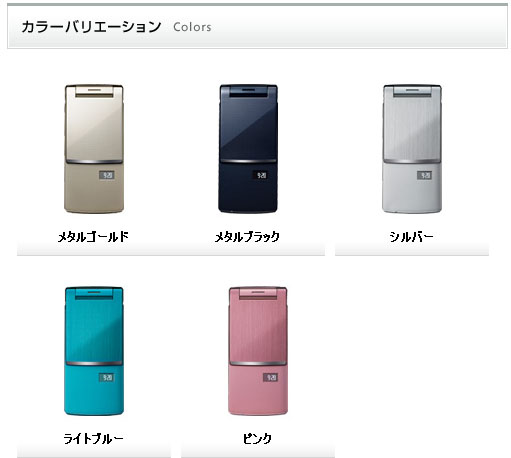Select the Metal Gold phone image

[x=94, y=149]
